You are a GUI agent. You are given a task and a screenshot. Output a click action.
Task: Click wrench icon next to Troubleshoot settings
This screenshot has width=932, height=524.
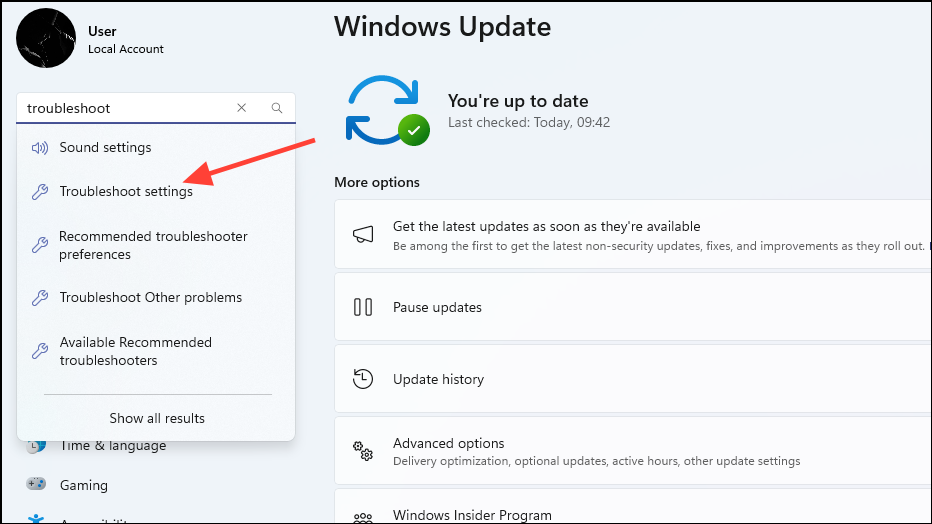pyautogui.click(x=40, y=192)
